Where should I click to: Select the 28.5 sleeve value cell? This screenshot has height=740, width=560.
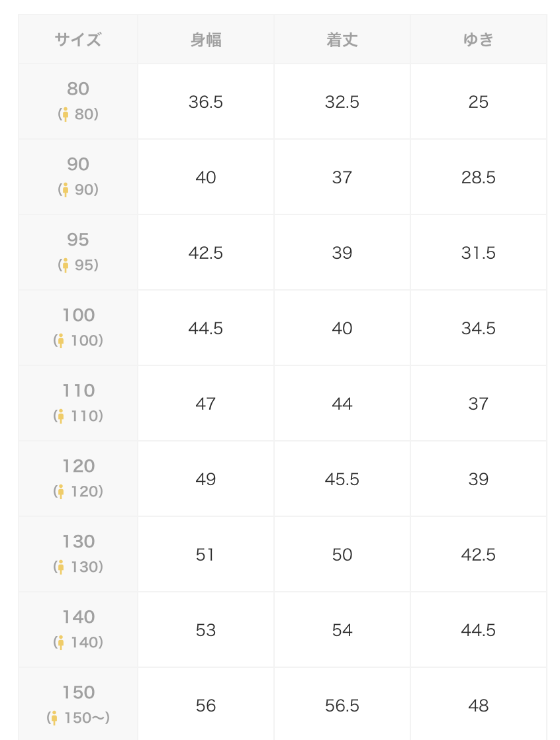pos(479,177)
